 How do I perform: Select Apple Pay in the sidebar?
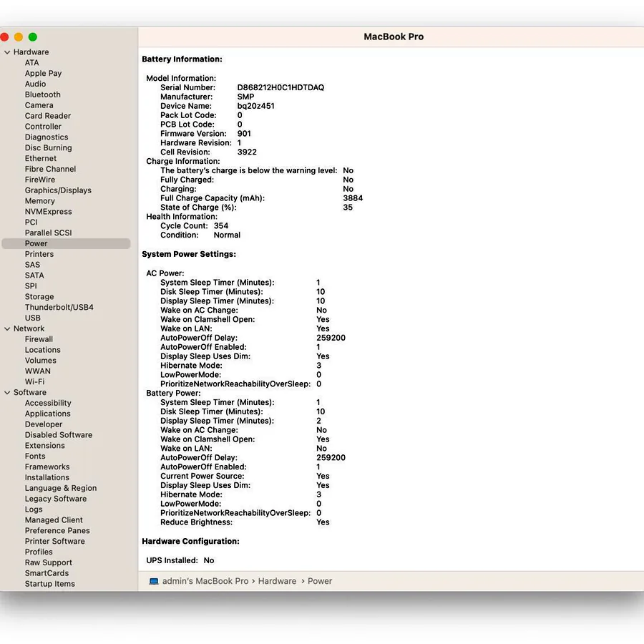(x=43, y=73)
